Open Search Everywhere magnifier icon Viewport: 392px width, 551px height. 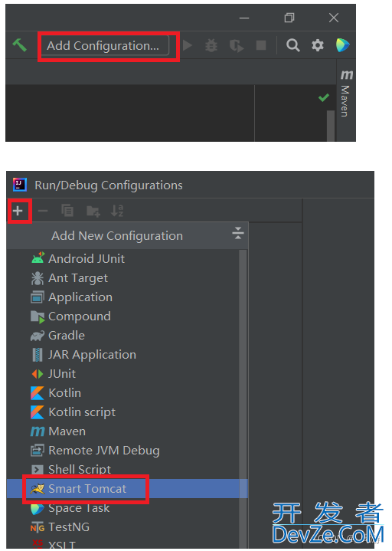(293, 45)
